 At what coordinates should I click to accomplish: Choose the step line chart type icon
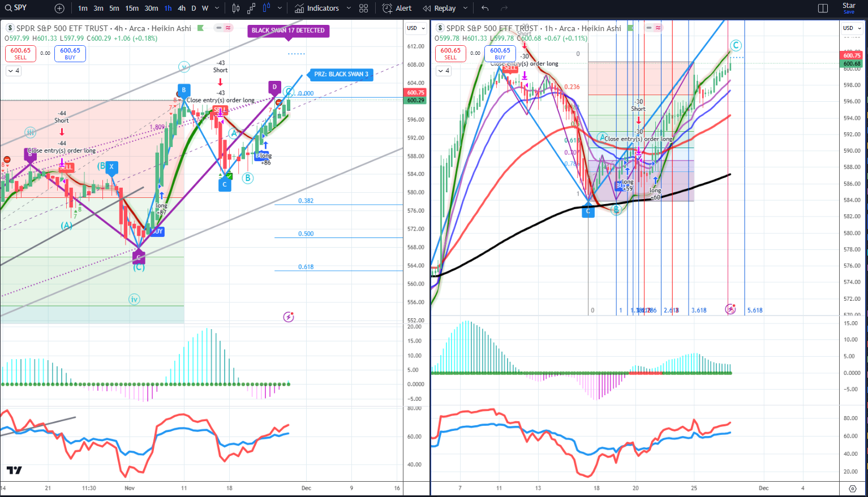(x=251, y=8)
